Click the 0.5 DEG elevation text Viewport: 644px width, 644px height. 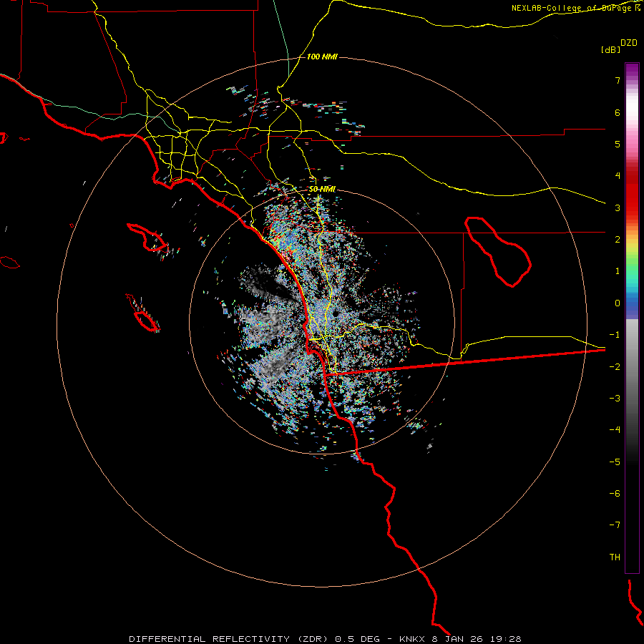coord(357,639)
